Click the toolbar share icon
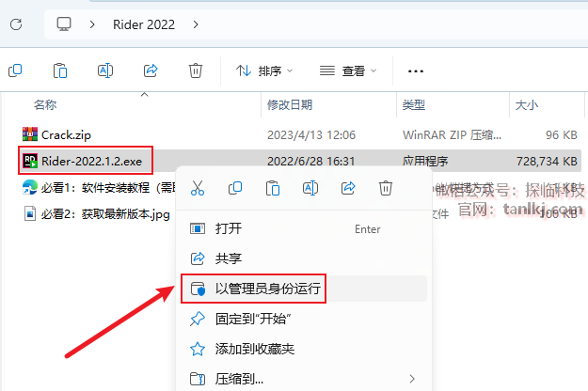The image size is (588, 391). click(151, 70)
